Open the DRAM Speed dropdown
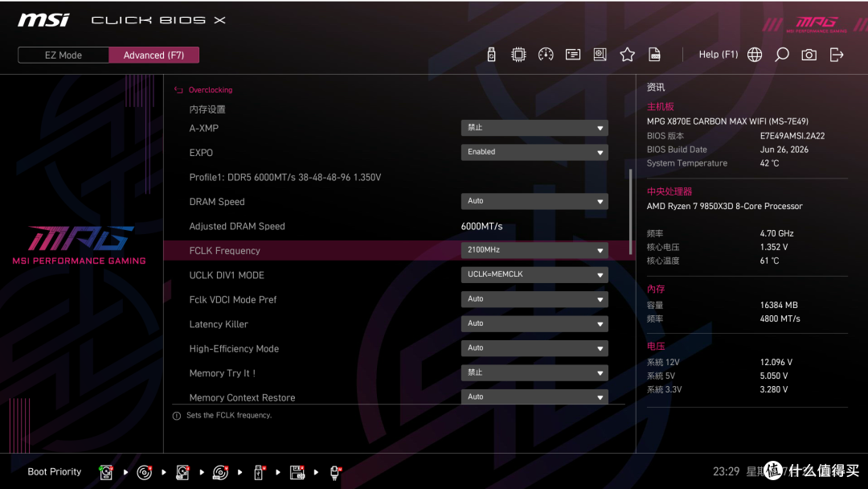The image size is (868, 489). coord(534,202)
